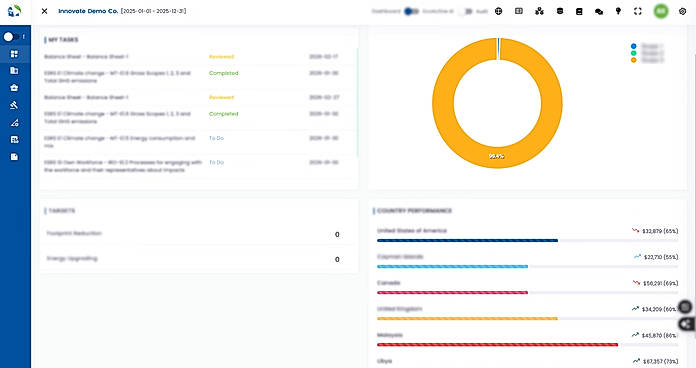Open the gavel icon in the sidebar
This screenshot has height=368, width=696.
pyautogui.click(x=14, y=105)
